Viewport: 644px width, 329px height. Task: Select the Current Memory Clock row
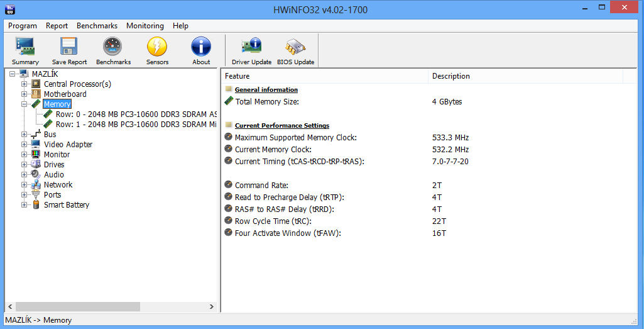coord(427,149)
